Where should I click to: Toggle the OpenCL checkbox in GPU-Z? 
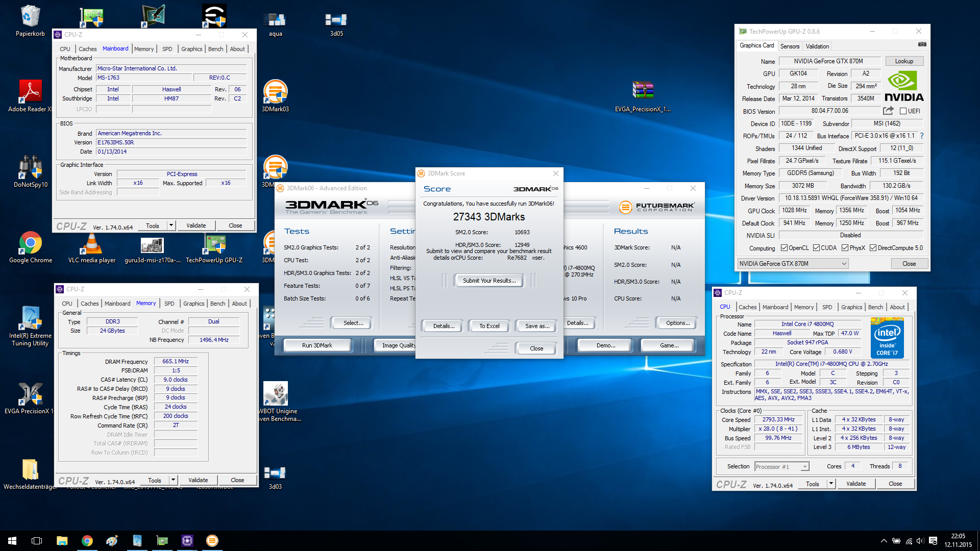point(785,248)
